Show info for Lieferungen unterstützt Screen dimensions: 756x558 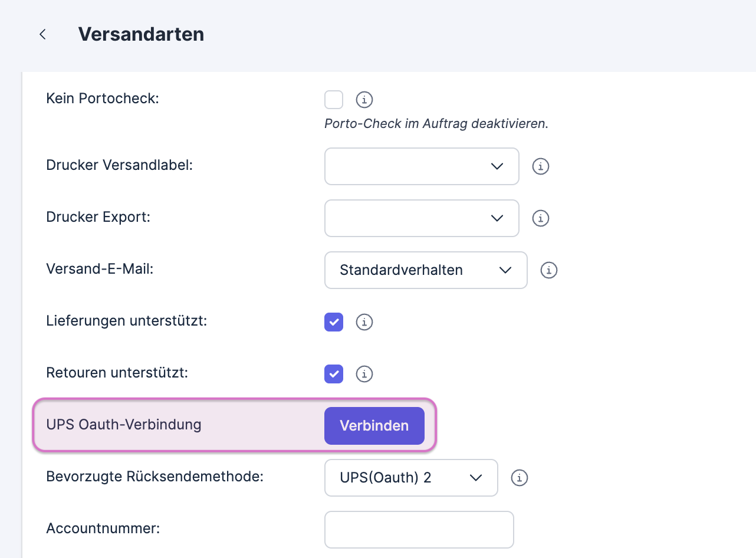(364, 322)
